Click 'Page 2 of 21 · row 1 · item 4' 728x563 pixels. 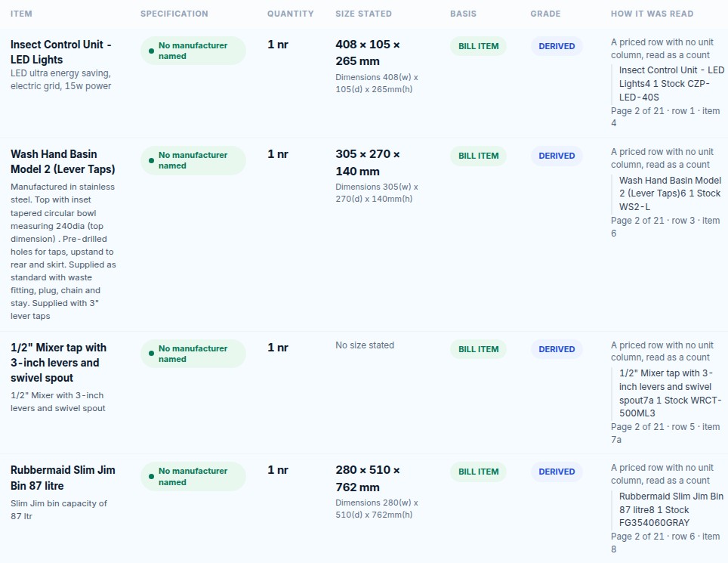coord(665,117)
